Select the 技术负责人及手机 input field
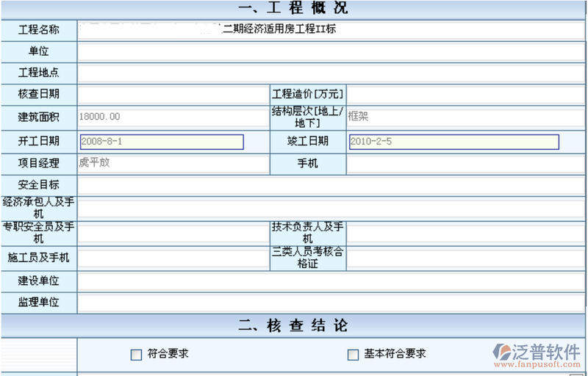 point(465,234)
